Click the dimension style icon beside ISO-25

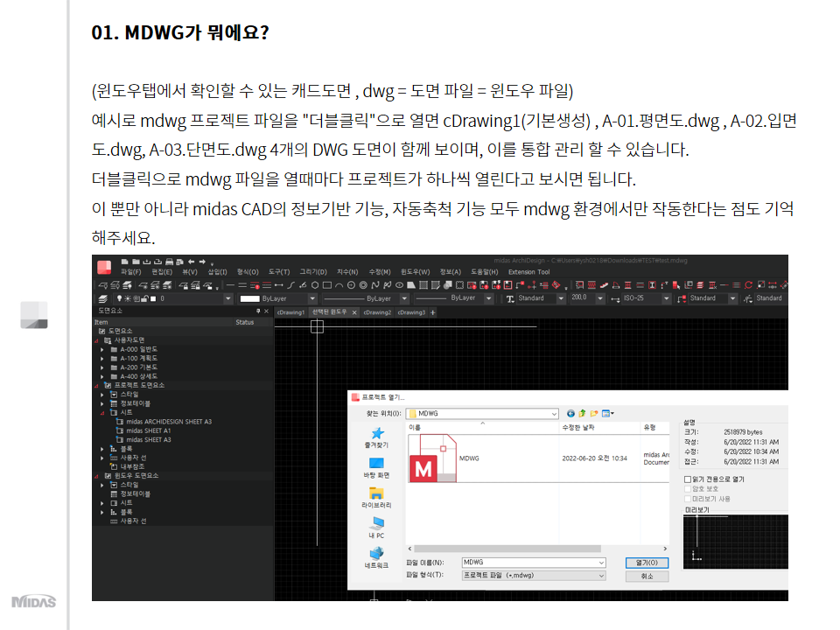tap(615, 299)
